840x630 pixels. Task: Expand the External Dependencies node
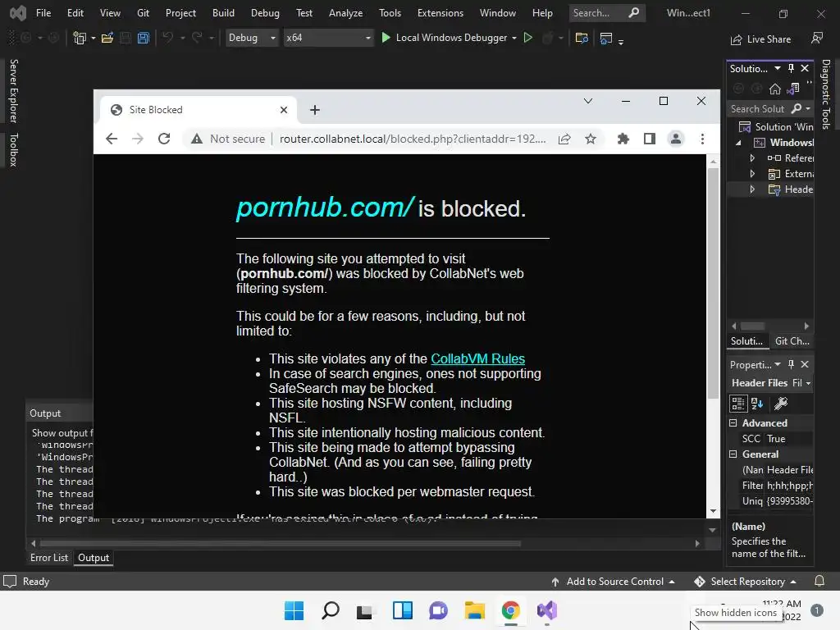click(x=752, y=174)
